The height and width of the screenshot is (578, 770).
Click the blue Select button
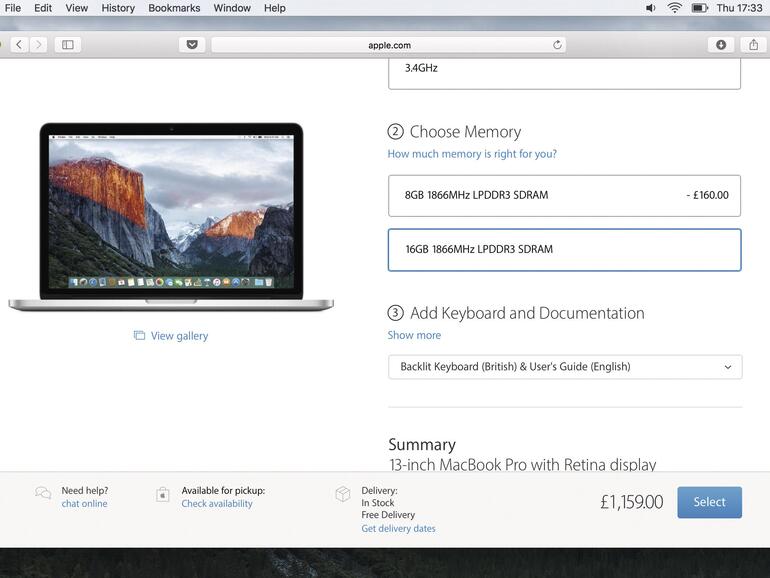(x=710, y=502)
